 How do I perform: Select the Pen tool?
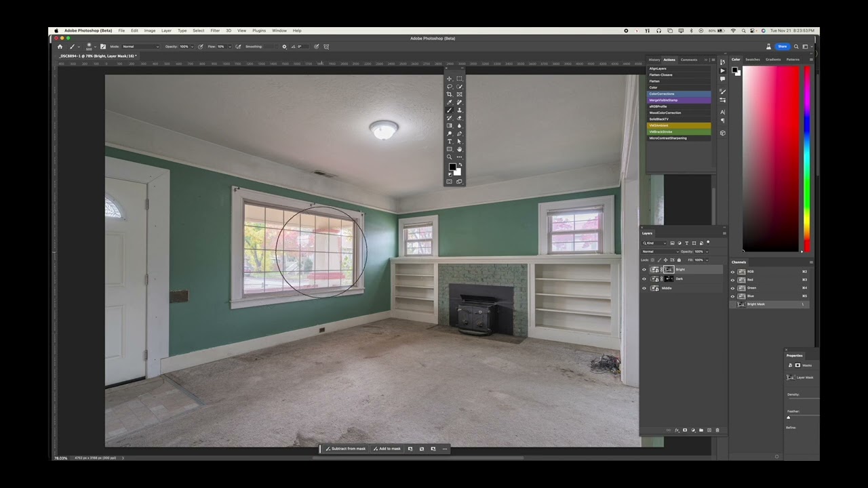point(459,134)
